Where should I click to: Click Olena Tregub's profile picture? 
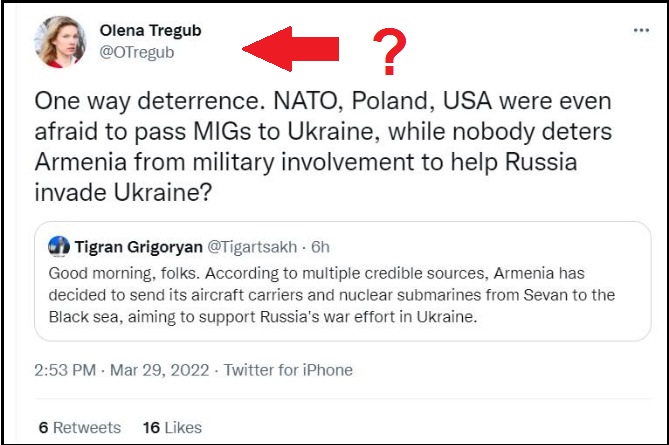pos(60,42)
